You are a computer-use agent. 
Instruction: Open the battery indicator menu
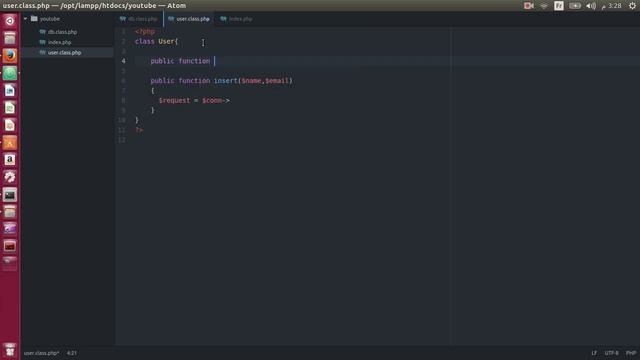click(x=575, y=6)
